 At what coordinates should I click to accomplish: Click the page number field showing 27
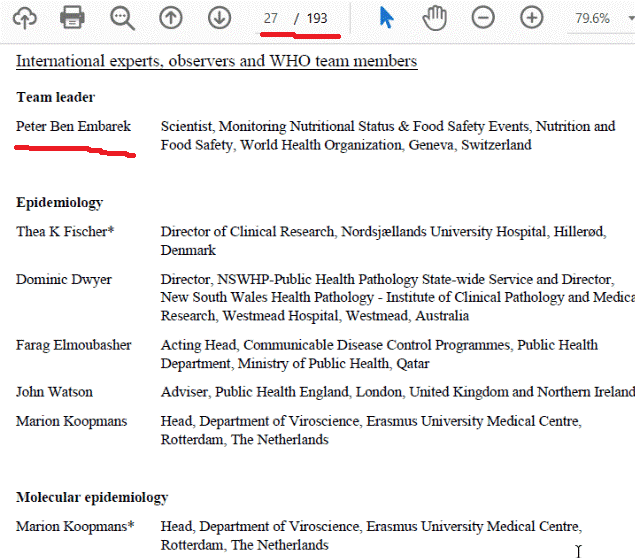coord(271,18)
